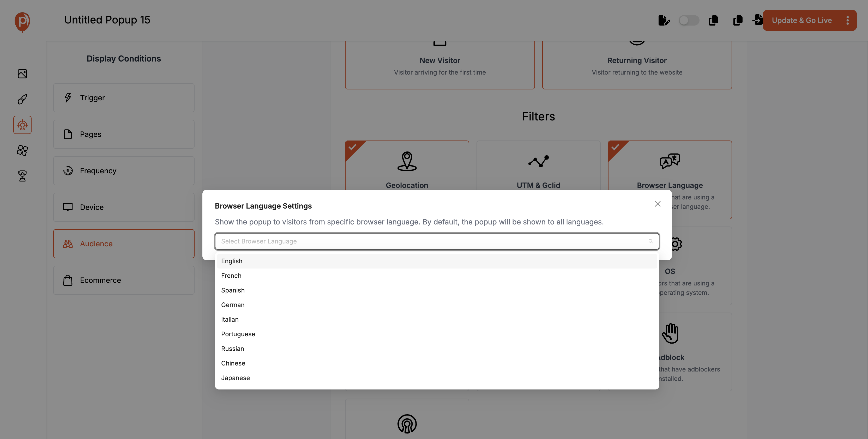868x439 pixels.
Task: Switch to the Frequency display condition
Action: tap(124, 170)
